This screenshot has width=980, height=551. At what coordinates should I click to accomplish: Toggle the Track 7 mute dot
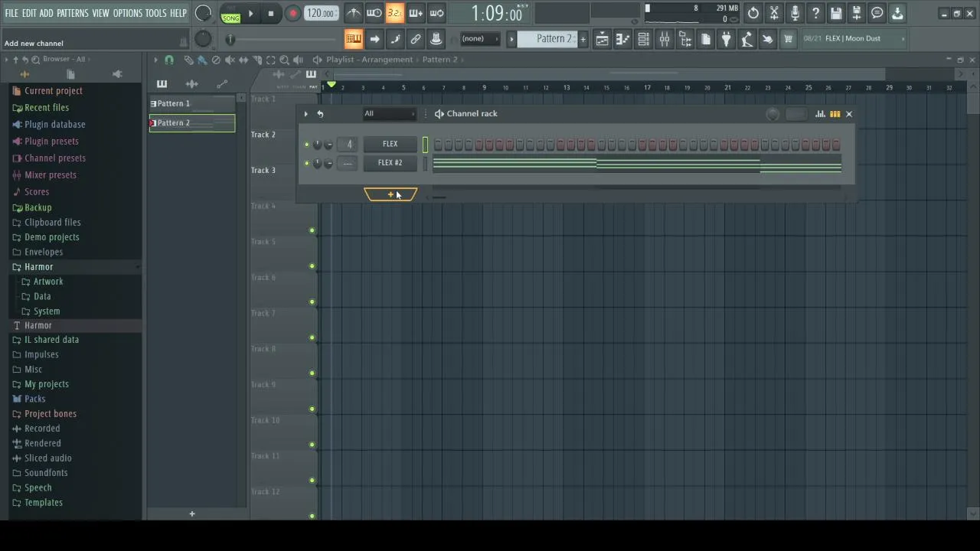tap(312, 337)
